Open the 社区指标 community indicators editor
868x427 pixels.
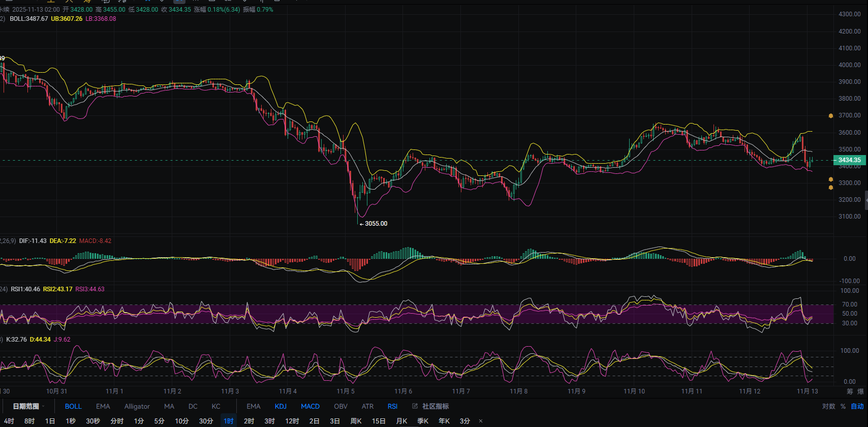pos(430,406)
